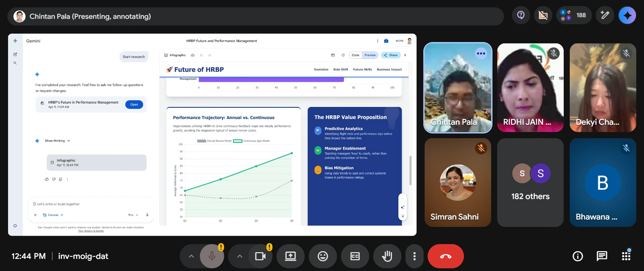This screenshot has width=644, height=271.
Task: Expand audio settings chevron beside microphone
Action: click(x=191, y=256)
